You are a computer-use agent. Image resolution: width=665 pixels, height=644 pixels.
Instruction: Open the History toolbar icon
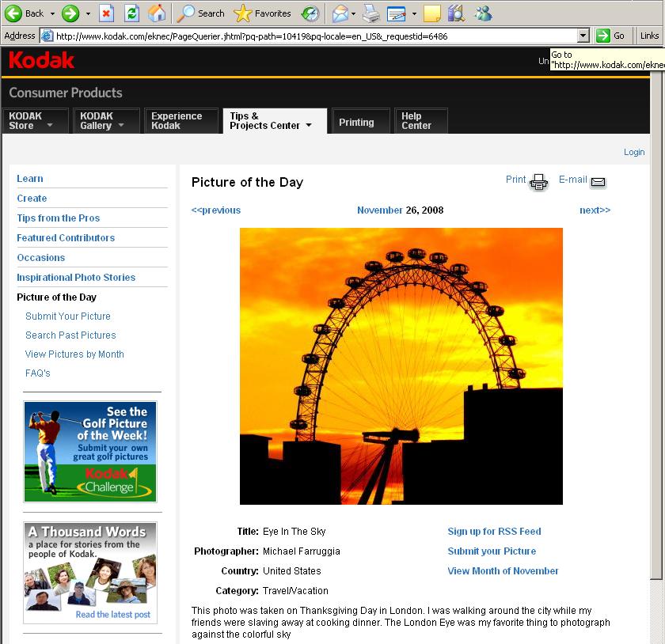tap(310, 13)
